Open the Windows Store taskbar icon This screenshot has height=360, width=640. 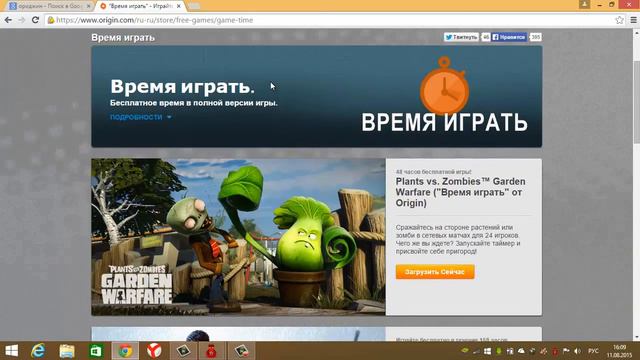(x=96, y=351)
